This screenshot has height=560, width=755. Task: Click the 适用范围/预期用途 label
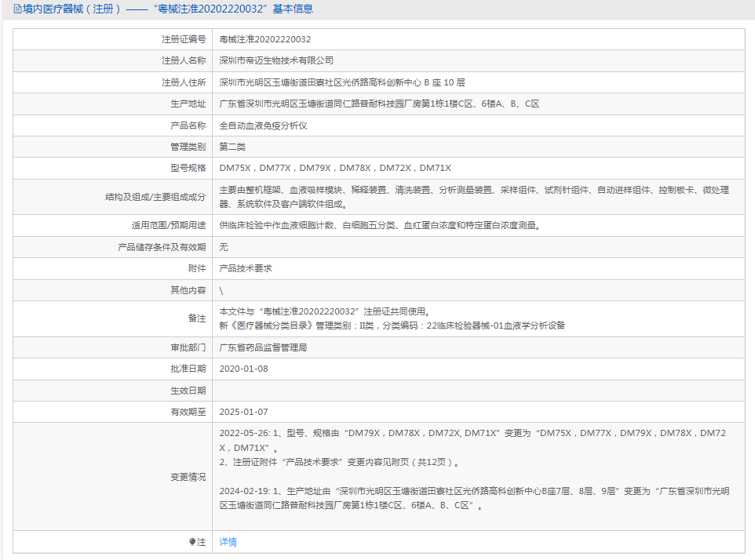pyautogui.click(x=169, y=225)
